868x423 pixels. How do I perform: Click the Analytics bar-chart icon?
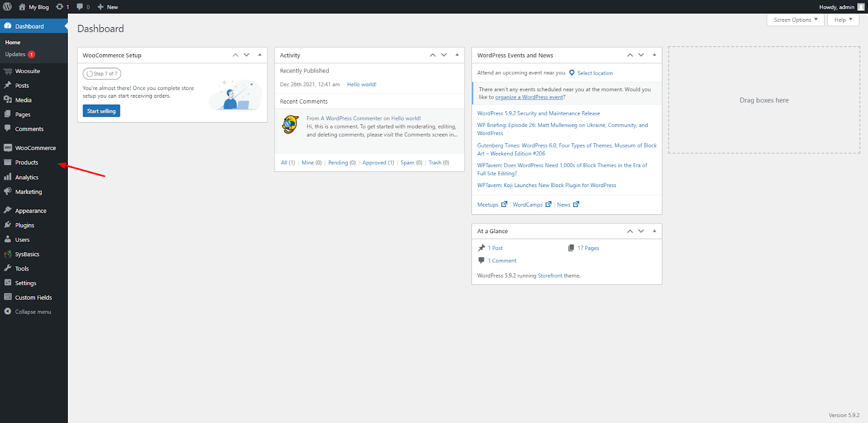click(8, 177)
